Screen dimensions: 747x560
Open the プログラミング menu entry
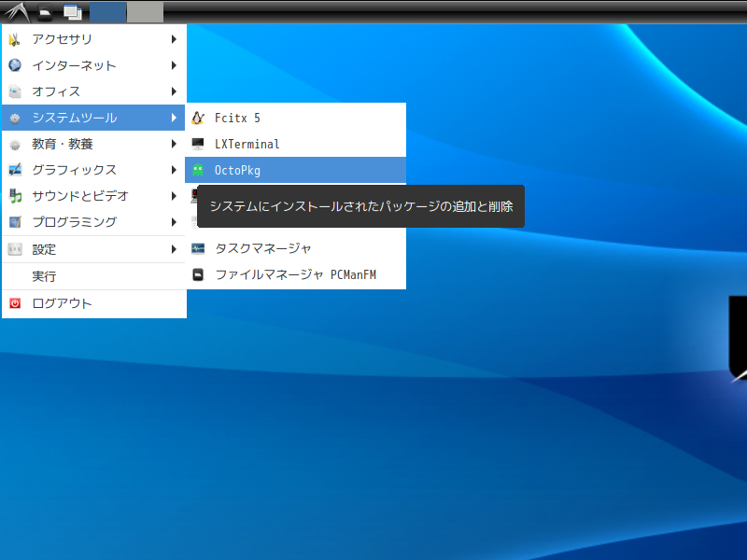(93, 222)
